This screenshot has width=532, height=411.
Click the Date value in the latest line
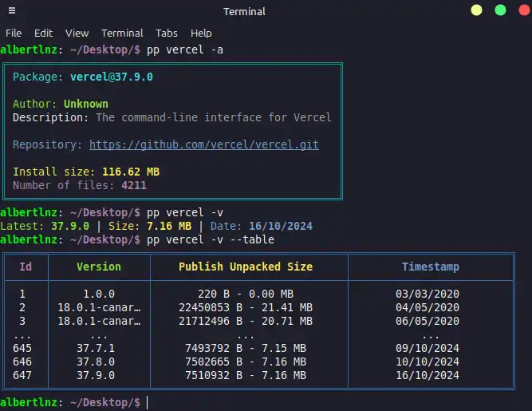click(281, 226)
